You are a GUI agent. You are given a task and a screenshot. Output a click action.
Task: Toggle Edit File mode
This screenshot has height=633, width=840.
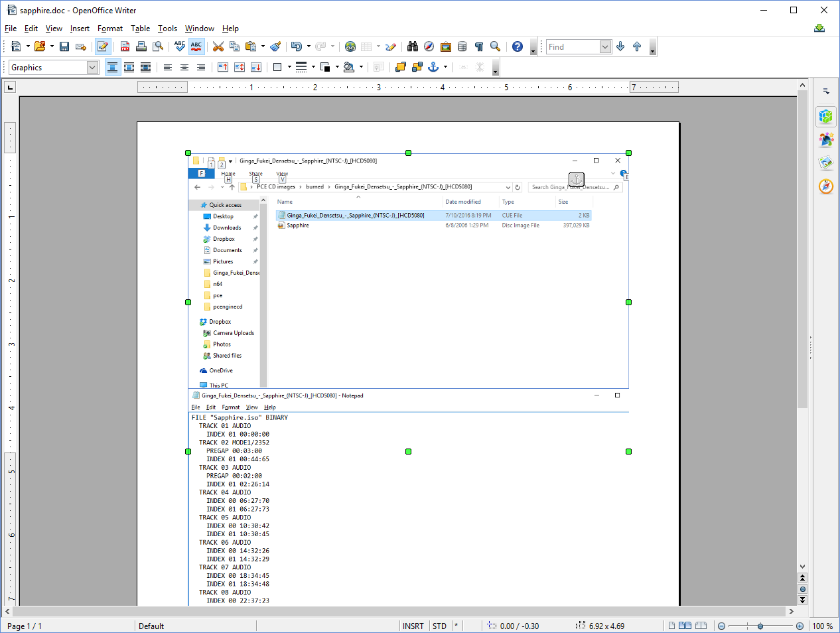[103, 46]
